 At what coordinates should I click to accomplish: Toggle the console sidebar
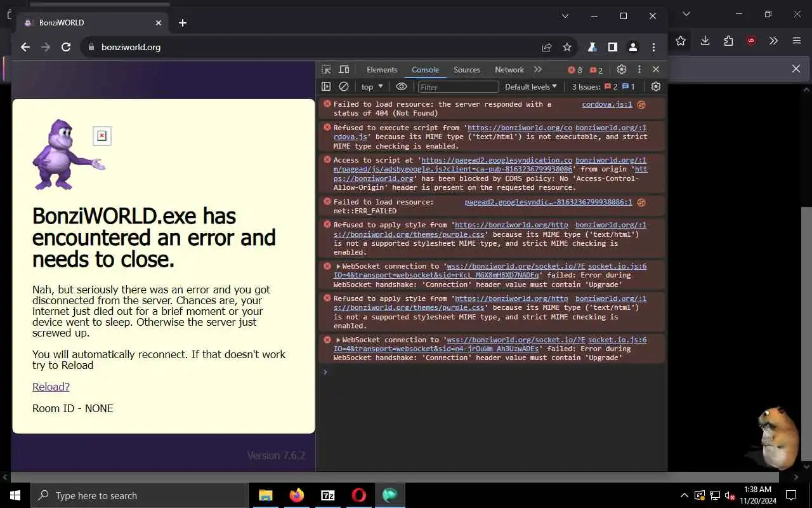pyautogui.click(x=326, y=86)
